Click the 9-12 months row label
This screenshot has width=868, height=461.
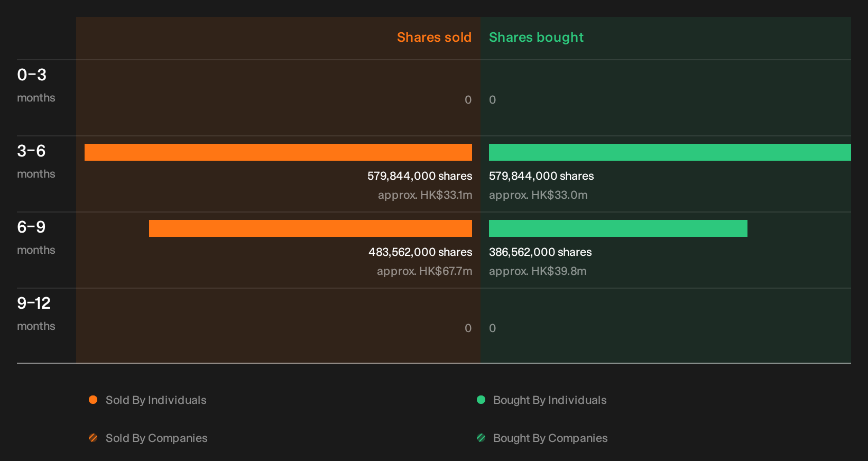pyautogui.click(x=36, y=314)
